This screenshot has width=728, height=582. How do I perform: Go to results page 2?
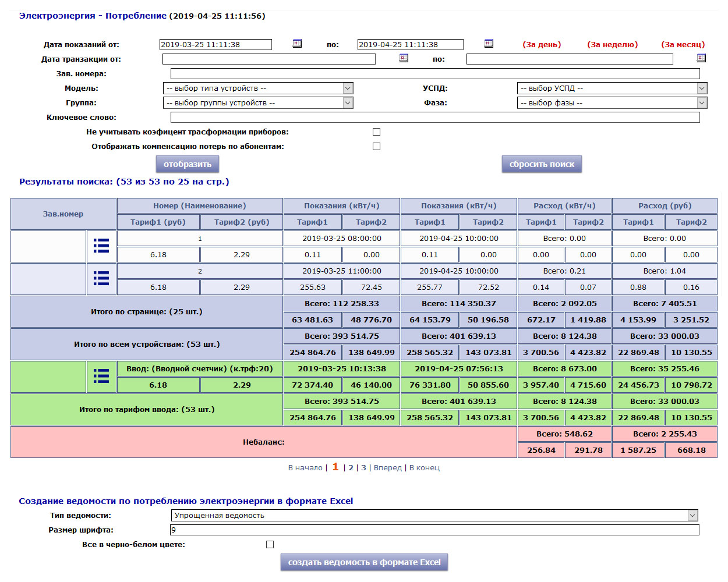(351, 468)
